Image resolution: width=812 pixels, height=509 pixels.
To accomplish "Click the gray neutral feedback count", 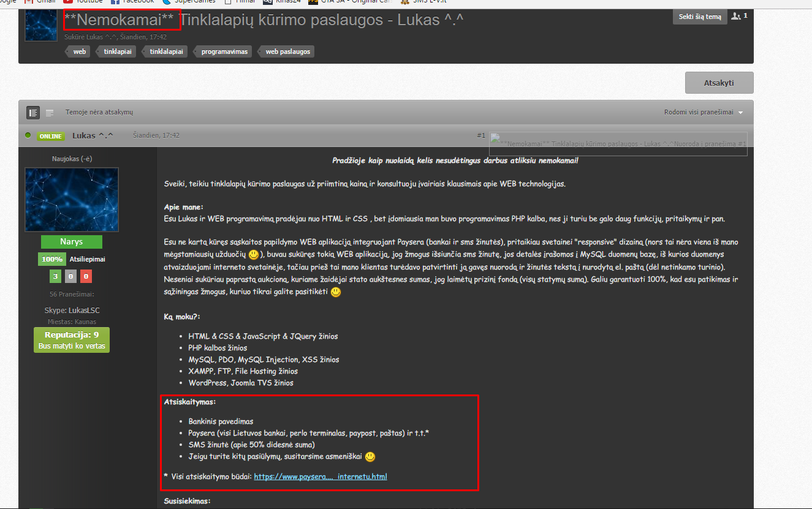I will click(71, 277).
